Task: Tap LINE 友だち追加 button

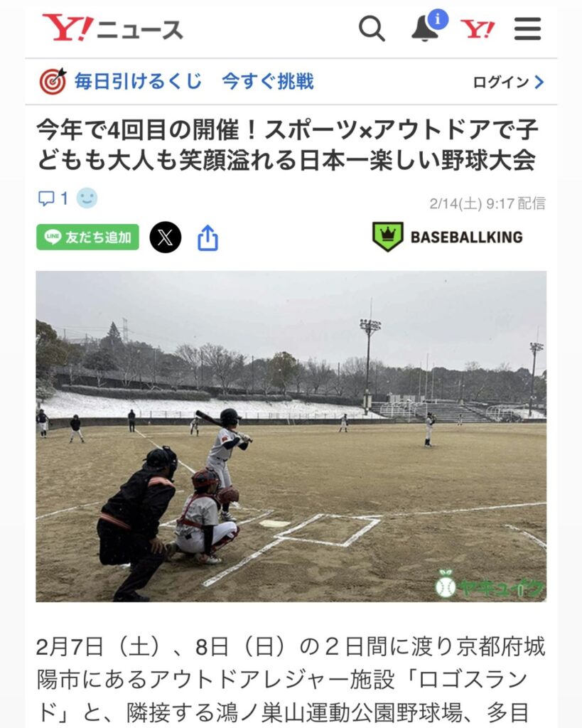Action: tap(87, 237)
